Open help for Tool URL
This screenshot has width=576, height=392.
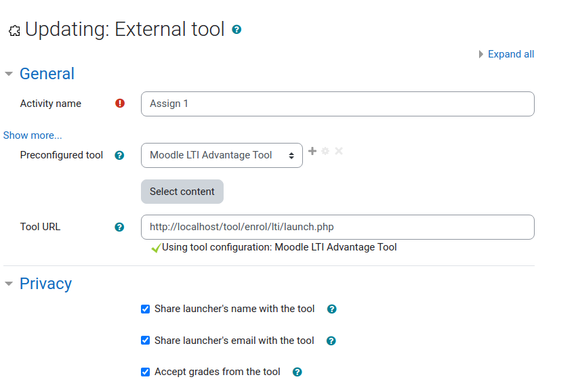pyautogui.click(x=119, y=227)
